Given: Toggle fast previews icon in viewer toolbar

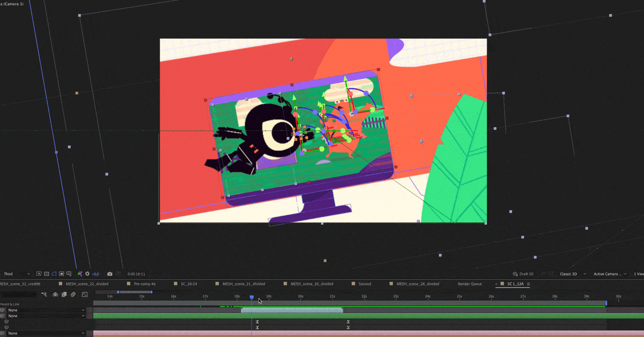Looking at the screenshot, I should coord(39,274).
